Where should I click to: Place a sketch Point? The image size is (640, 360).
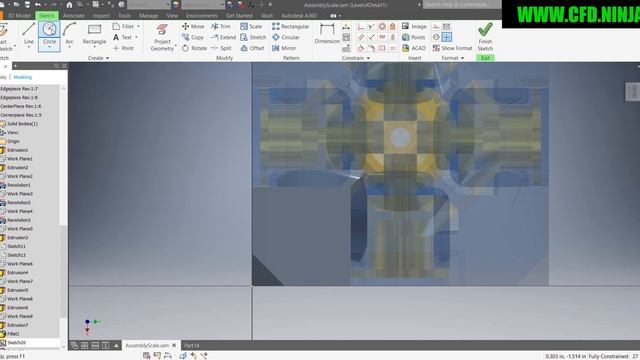click(x=123, y=48)
